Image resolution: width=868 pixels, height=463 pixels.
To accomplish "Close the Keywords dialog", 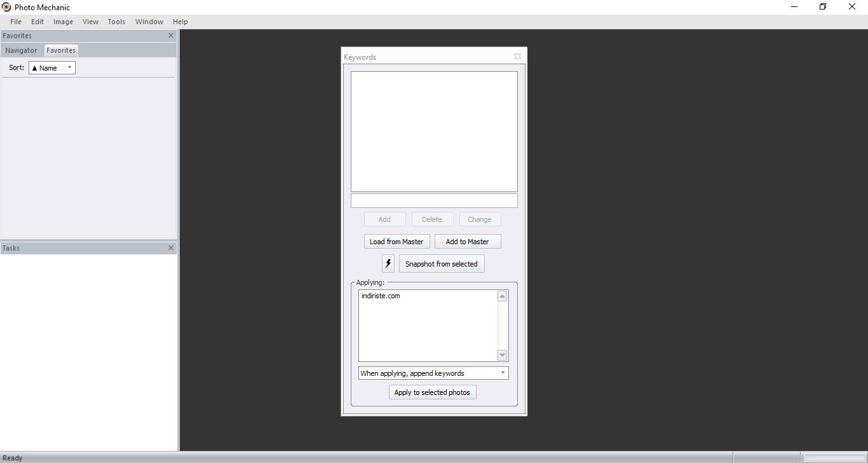I will (x=517, y=57).
